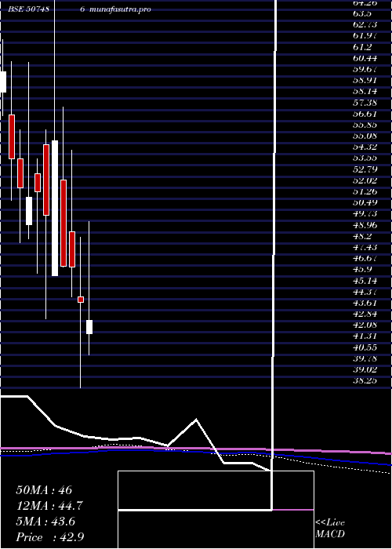Select the 39.78 price level

point(365,359)
